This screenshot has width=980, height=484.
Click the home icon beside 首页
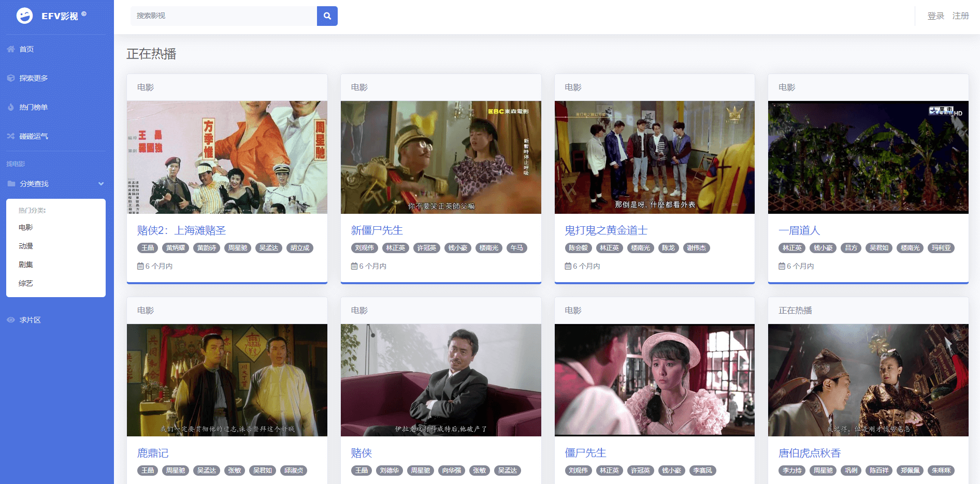click(11, 49)
